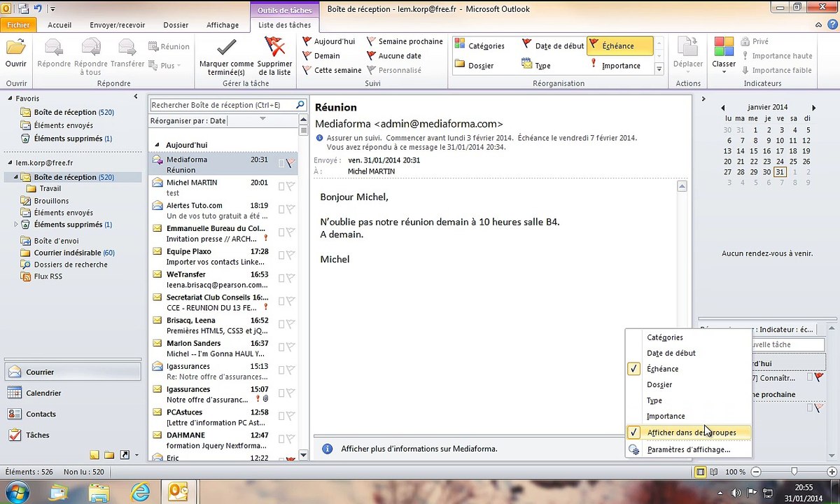Expand Éléments supprimés under lem.korp account
840x504 pixels.
(17, 225)
